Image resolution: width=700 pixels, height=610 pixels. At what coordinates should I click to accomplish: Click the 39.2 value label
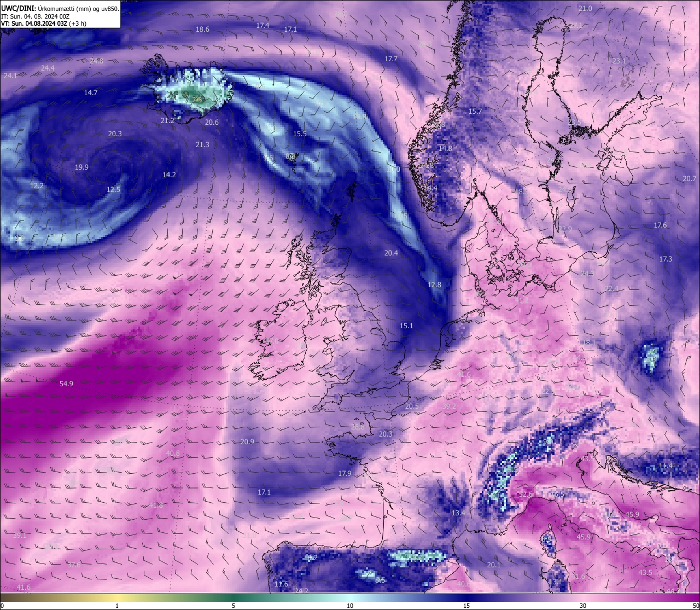(449, 406)
